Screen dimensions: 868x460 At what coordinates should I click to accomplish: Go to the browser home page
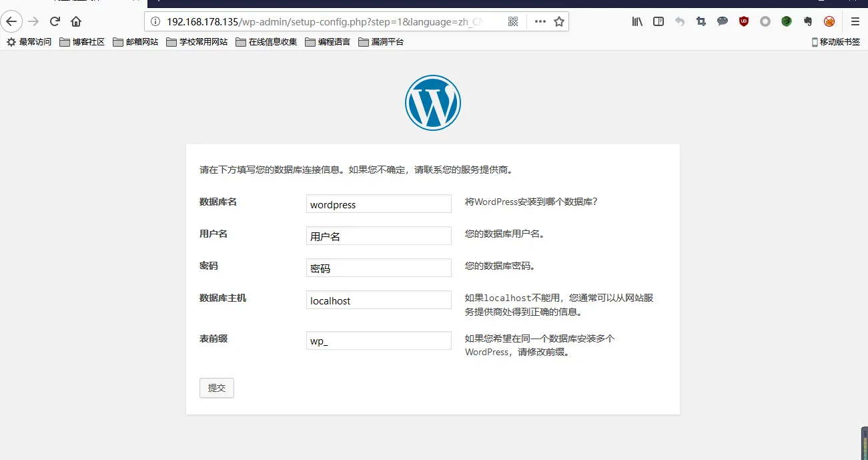[x=76, y=21]
